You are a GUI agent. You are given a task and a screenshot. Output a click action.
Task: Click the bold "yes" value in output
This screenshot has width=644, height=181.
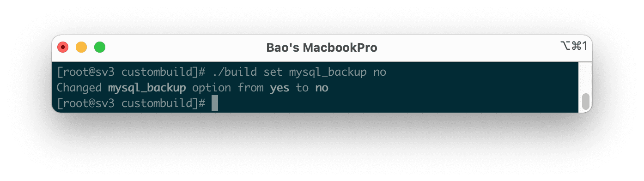279,88
